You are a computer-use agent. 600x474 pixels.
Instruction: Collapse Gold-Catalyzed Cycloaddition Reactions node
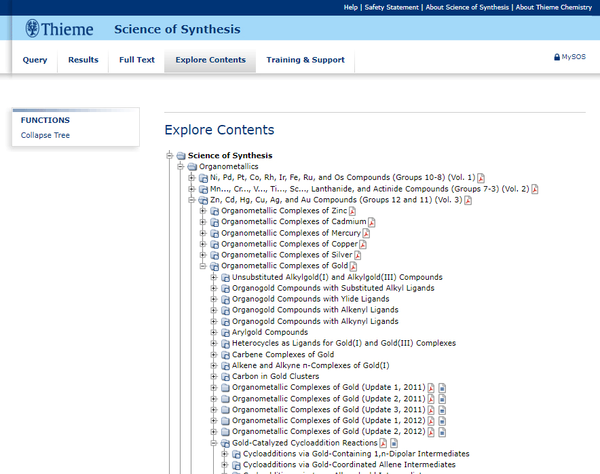(x=214, y=443)
